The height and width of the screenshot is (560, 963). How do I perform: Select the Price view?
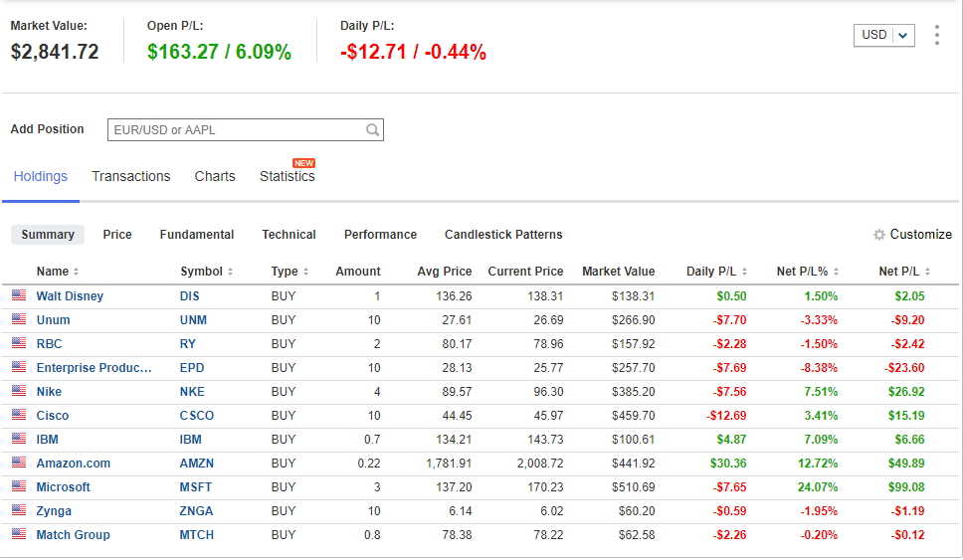tap(117, 235)
